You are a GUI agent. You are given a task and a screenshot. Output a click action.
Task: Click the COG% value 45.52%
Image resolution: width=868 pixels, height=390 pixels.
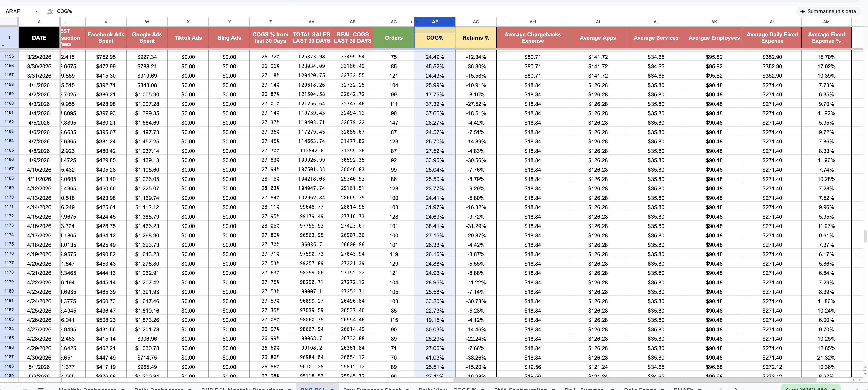(x=435, y=67)
